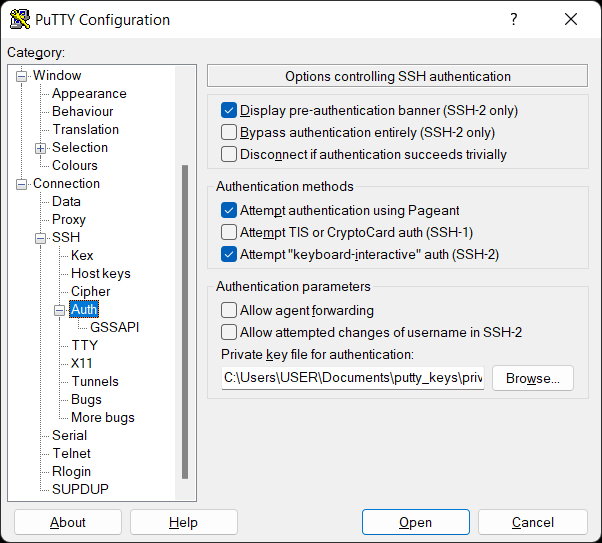Click the category tree vertical scrollbar

pos(185,320)
